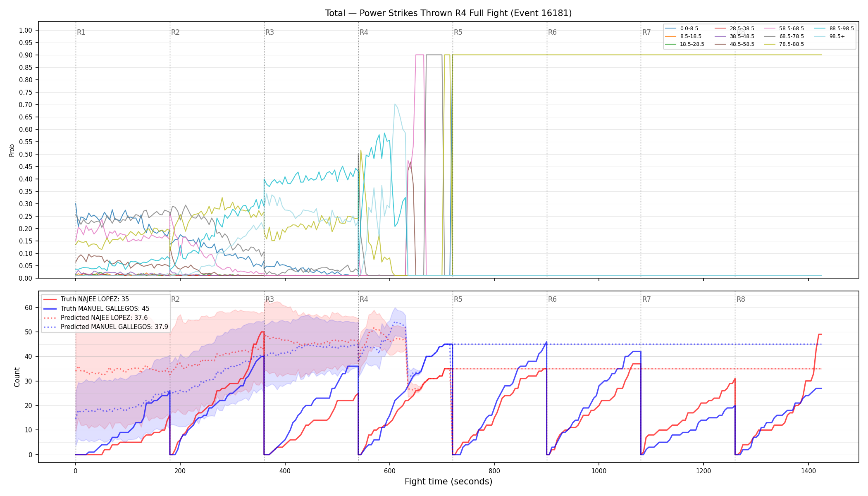Click the 400 tick on the time axis

(285, 470)
